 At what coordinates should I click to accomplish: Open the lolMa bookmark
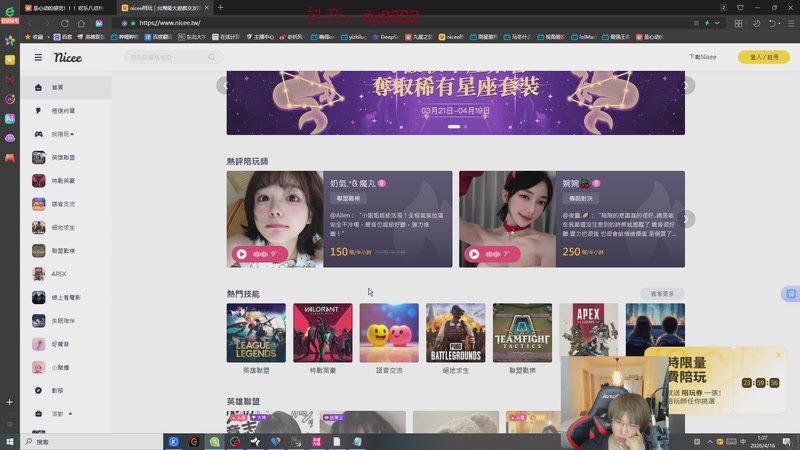point(585,37)
